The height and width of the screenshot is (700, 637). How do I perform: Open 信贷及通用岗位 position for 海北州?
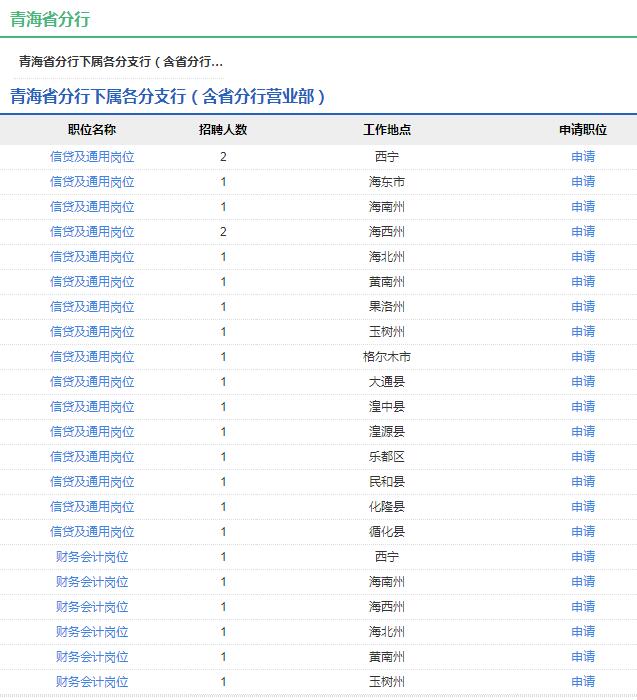(92, 257)
